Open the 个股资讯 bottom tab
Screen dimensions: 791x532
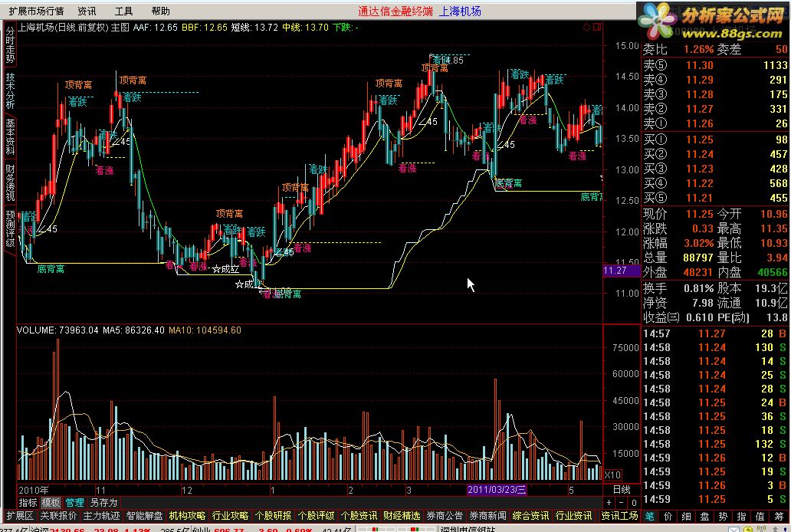pos(359,516)
